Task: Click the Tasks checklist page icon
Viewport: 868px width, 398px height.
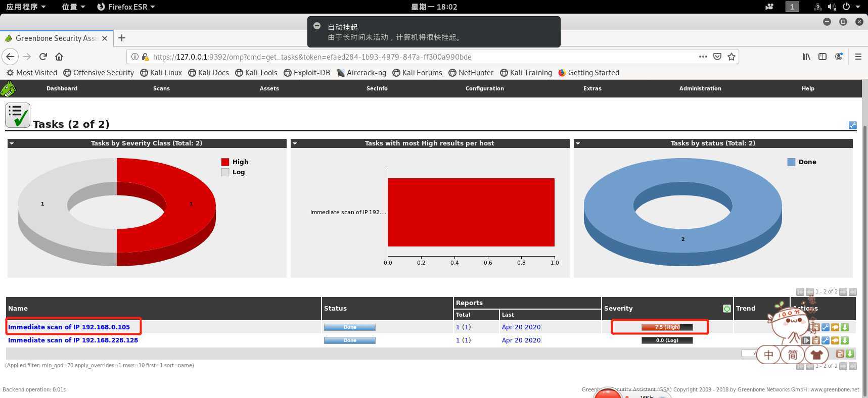Action: (18, 115)
